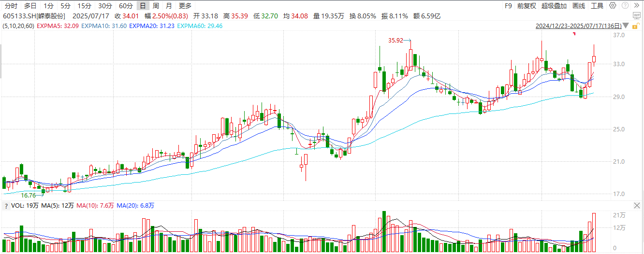Click the help question mark icon in toolbar
644x254 pixels.
(625, 5)
